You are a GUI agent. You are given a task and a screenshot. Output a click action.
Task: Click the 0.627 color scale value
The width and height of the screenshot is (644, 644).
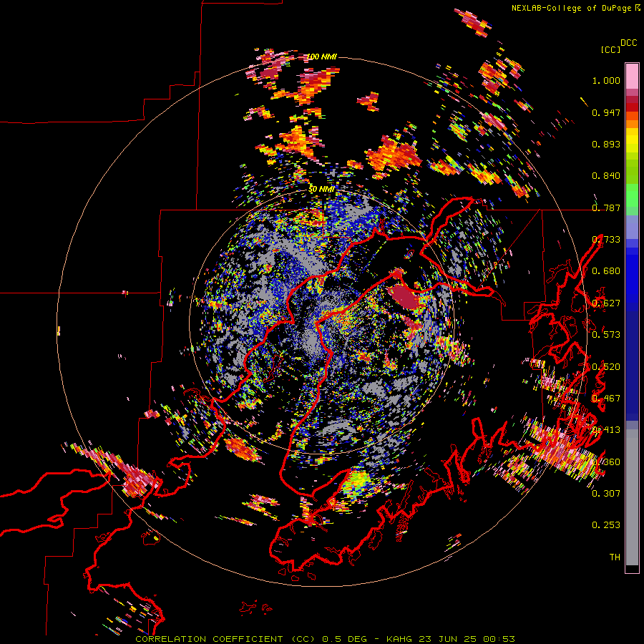point(606,303)
